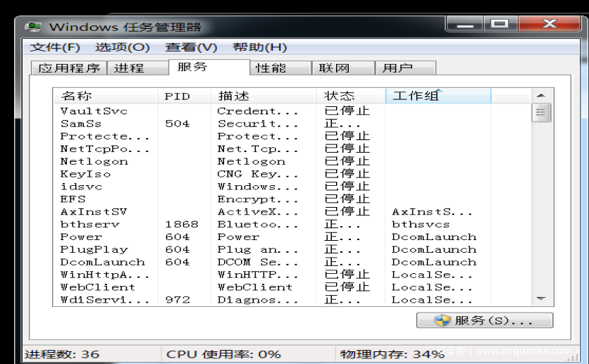Click the shield icon on the Services button
589x364 pixels.
(442, 320)
